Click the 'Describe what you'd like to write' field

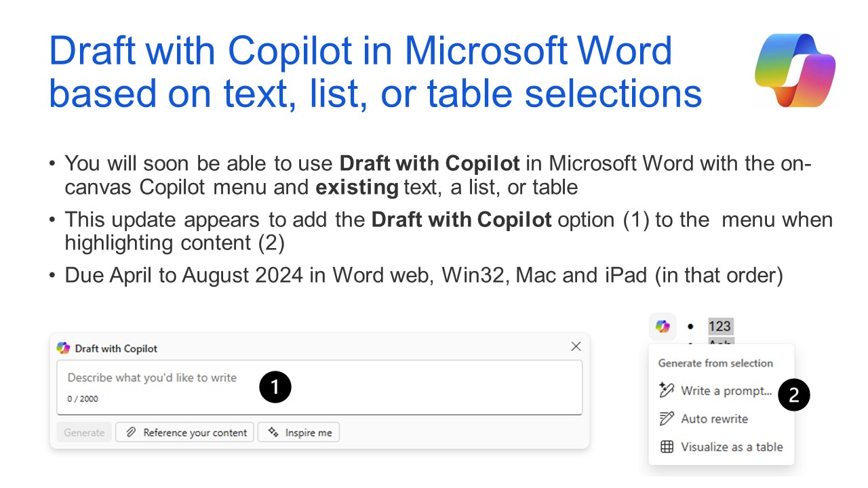[319, 387]
